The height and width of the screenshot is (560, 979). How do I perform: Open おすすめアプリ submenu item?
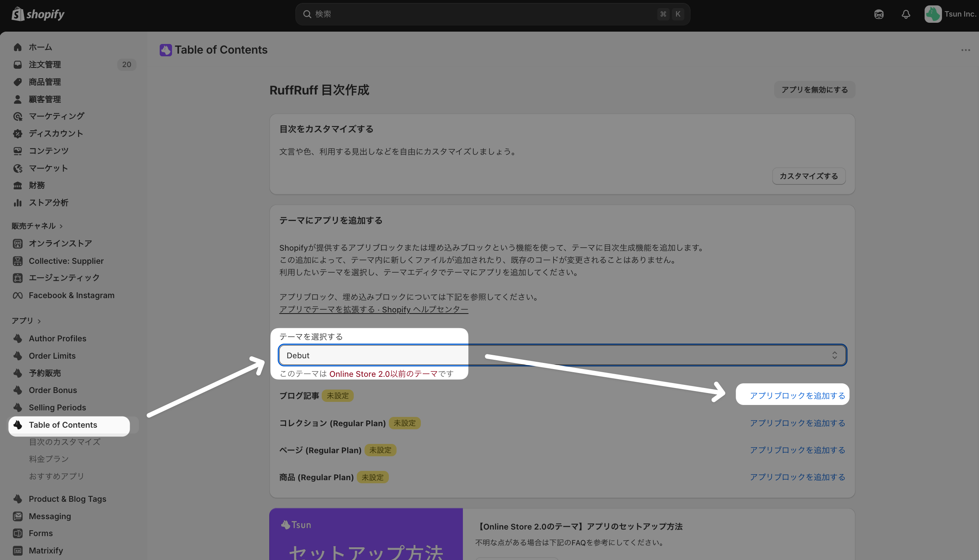click(x=56, y=476)
